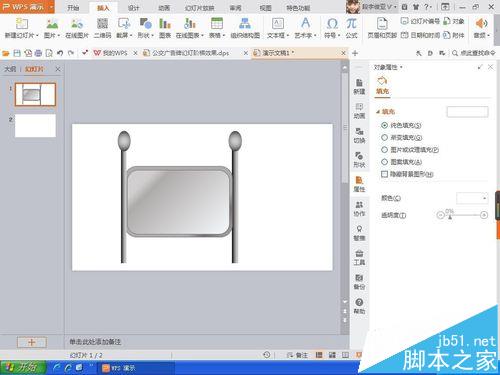The height and width of the screenshot is (375, 500).
Task: Click the open folder icon in quick toolbar
Action: pos(6,53)
